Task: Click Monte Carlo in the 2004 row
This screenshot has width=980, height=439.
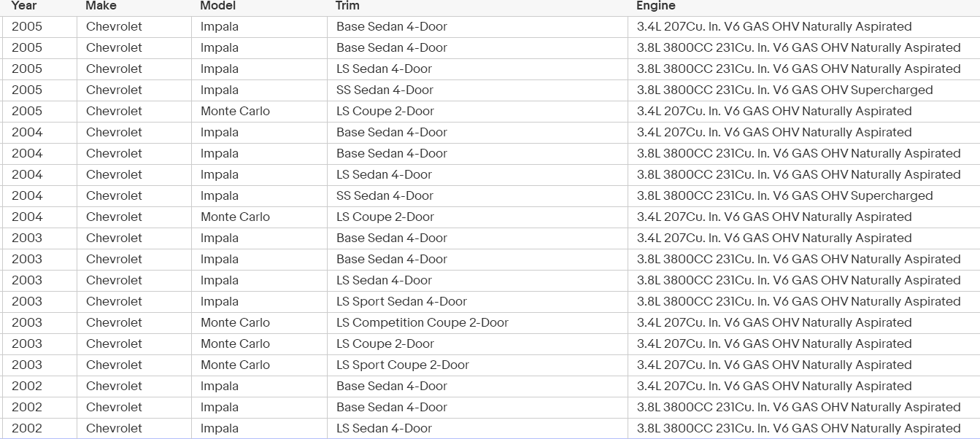Action: point(259,217)
